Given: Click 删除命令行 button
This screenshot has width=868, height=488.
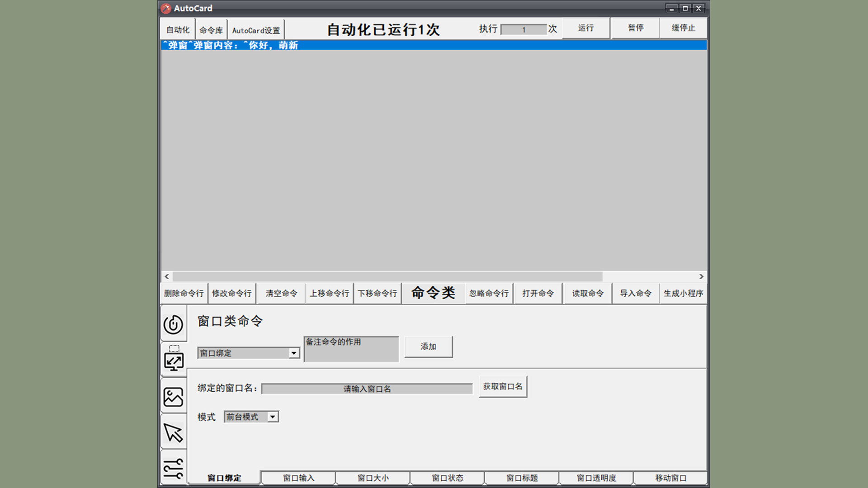Looking at the screenshot, I should pos(184,293).
